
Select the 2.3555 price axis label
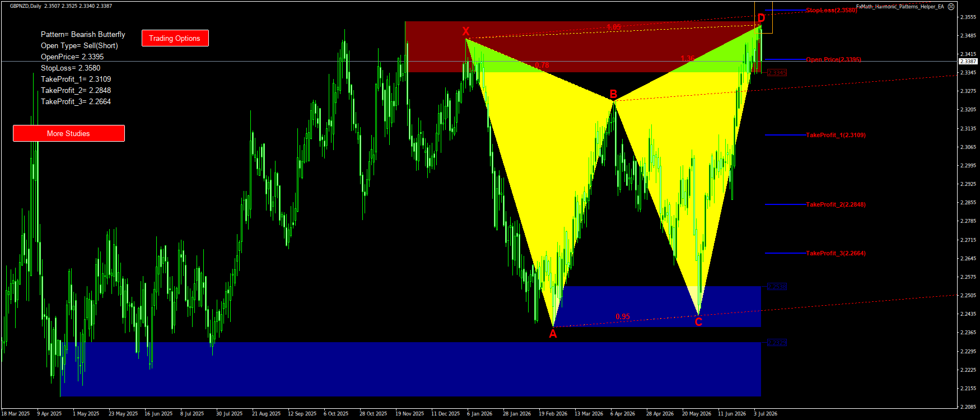968,17
